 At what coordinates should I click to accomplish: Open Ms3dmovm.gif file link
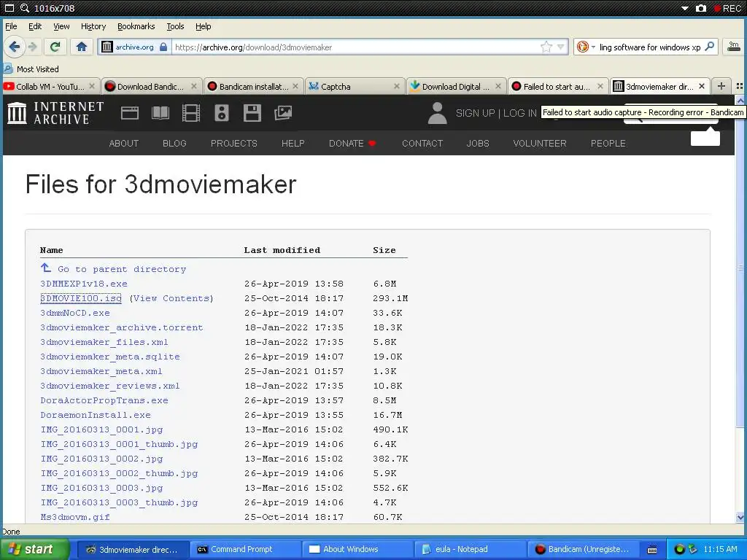(75, 517)
